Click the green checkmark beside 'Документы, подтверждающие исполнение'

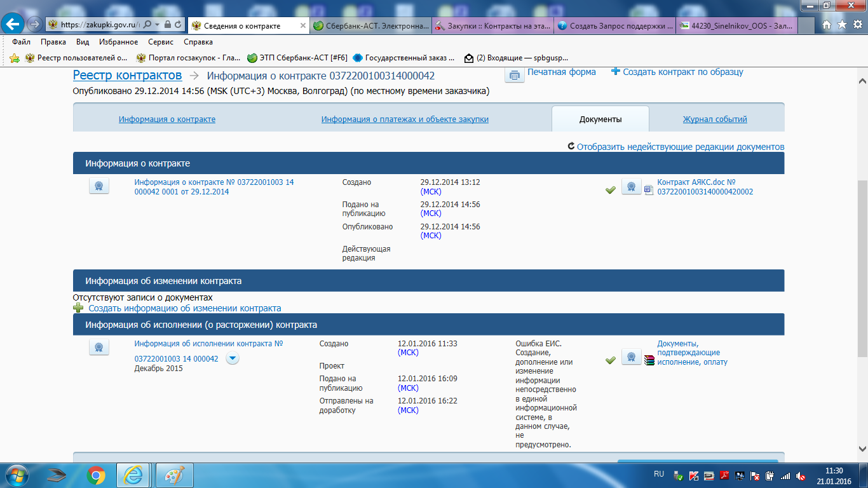(611, 360)
